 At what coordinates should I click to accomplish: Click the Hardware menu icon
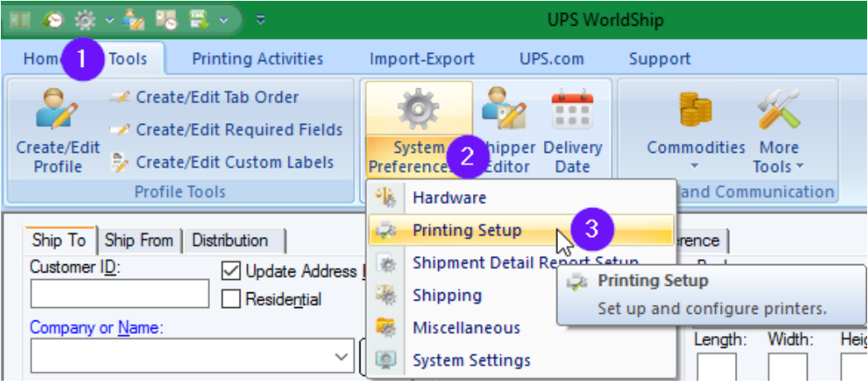pyautogui.click(x=386, y=197)
